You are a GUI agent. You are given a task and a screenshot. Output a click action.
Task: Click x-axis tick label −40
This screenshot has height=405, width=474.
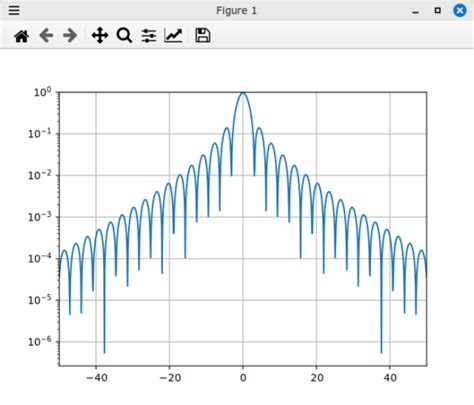click(96, 378)
